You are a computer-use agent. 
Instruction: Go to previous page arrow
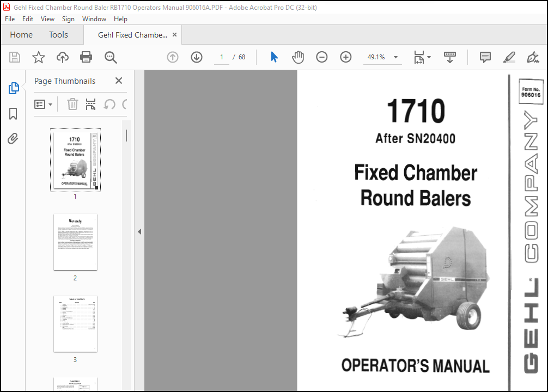[173, 57]
